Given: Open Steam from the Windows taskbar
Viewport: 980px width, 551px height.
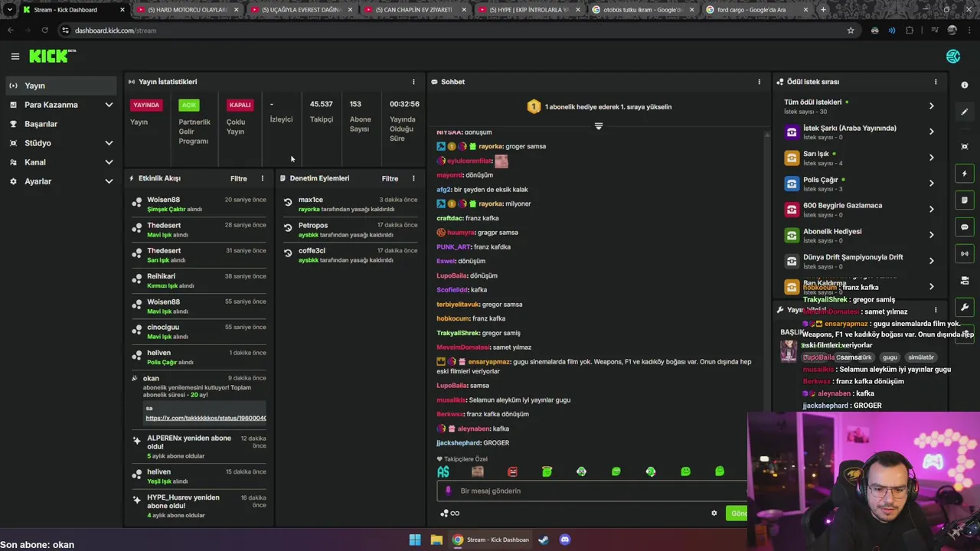Looking at the screenshot, I should click(544, 540).
